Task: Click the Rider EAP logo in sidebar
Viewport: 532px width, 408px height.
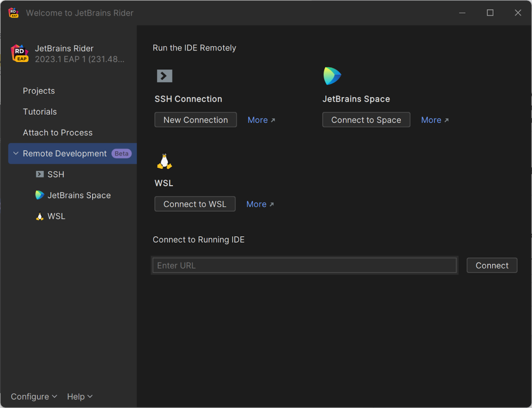Action: point(20,54)
